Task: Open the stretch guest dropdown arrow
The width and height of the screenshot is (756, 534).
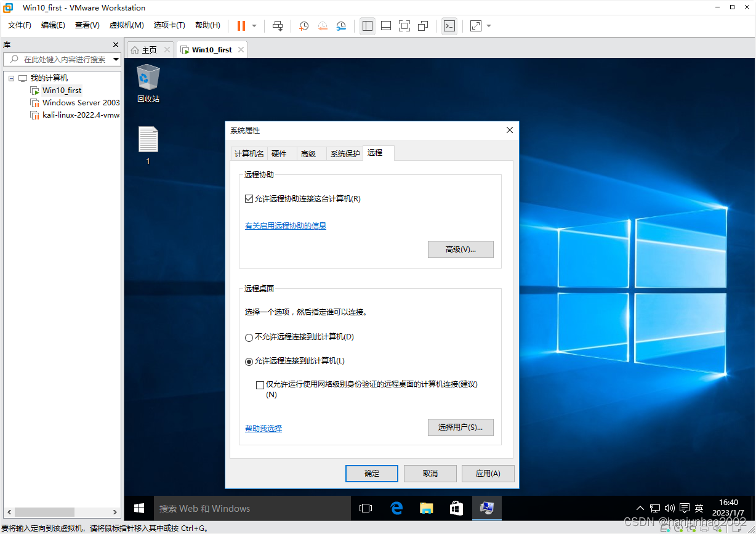Action: (489, 26)
